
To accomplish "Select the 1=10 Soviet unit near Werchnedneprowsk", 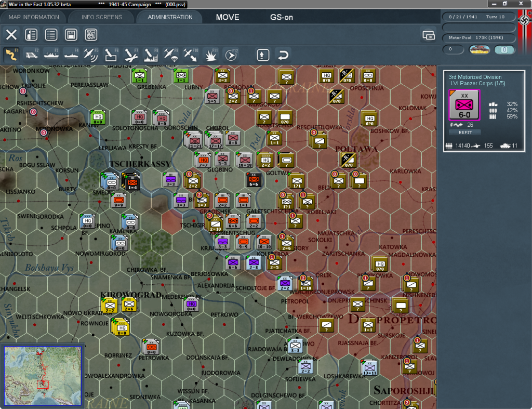I will (x=305, y=283).
